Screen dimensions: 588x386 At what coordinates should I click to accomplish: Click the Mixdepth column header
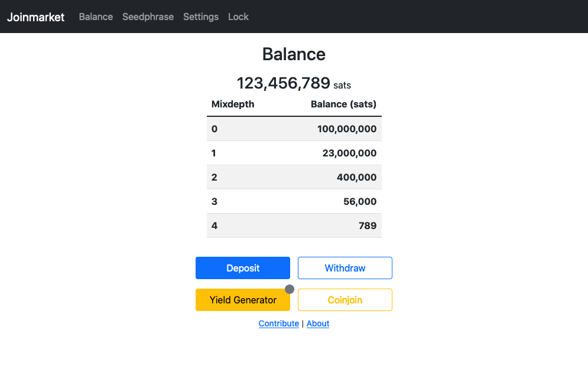(x=233, y=104)
